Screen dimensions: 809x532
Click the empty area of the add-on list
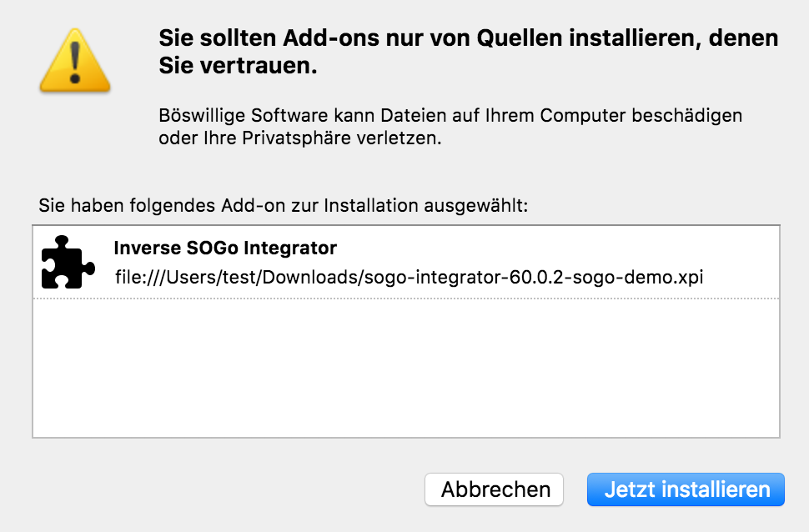(x=405, y=367)
